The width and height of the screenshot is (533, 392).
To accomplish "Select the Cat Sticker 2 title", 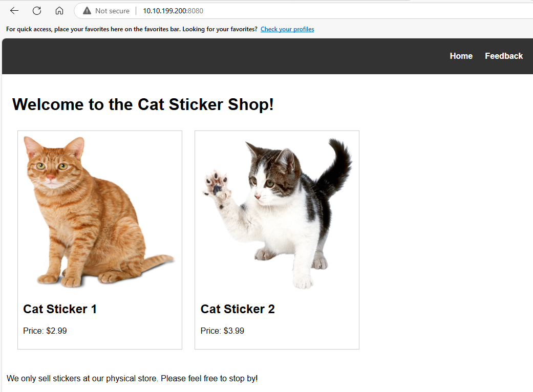I will click(238, 309).
